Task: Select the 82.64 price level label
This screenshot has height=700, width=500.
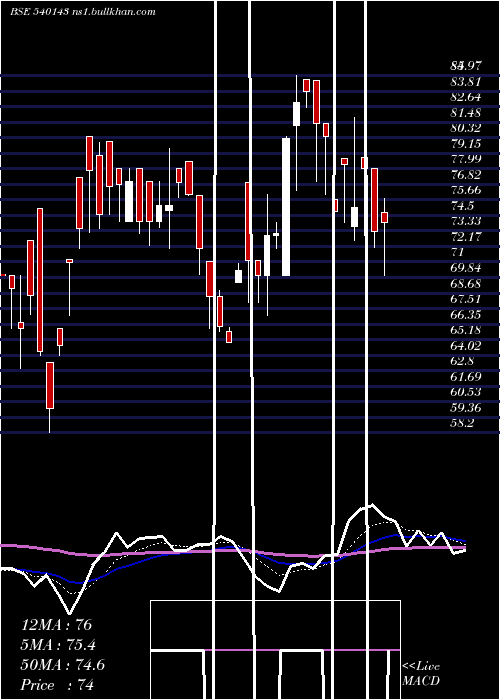Action: (465, 97)
